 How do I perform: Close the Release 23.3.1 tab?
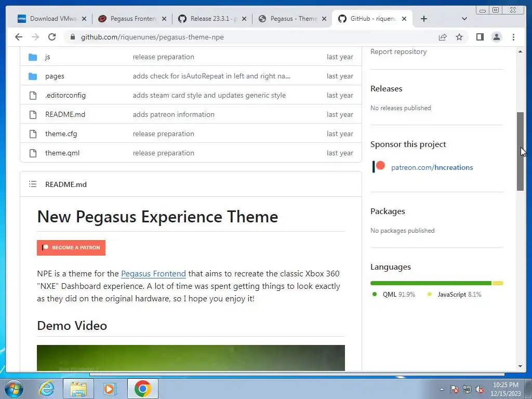(x=244, y=19)
